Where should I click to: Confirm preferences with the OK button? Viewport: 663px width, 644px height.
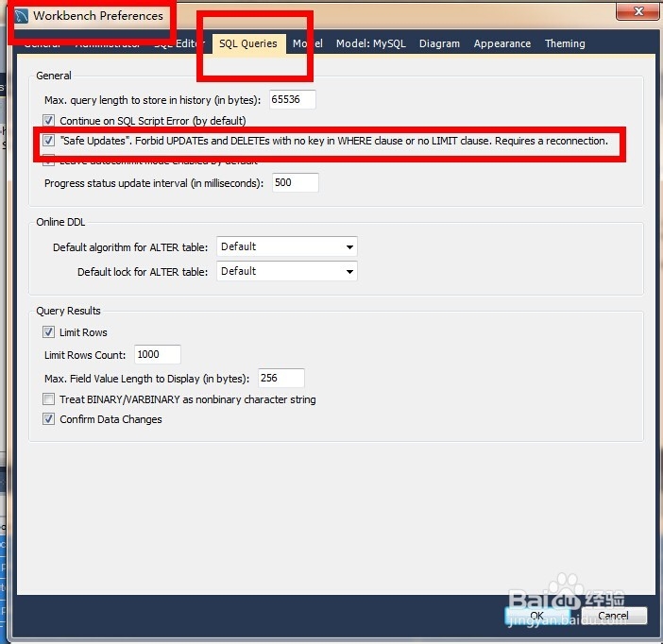(537, 616)
